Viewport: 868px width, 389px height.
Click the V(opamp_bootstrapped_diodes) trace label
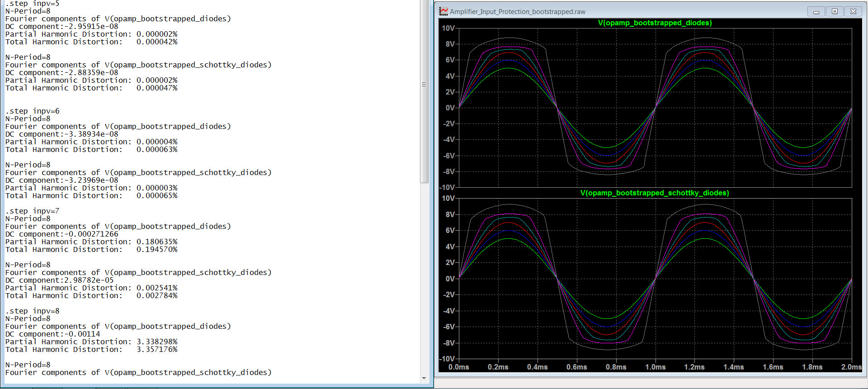[655, 23]
